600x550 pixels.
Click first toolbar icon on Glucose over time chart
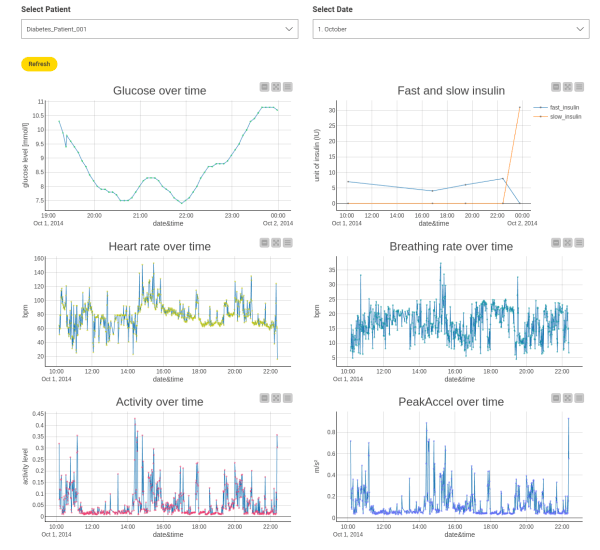click(x=264, y=87)
